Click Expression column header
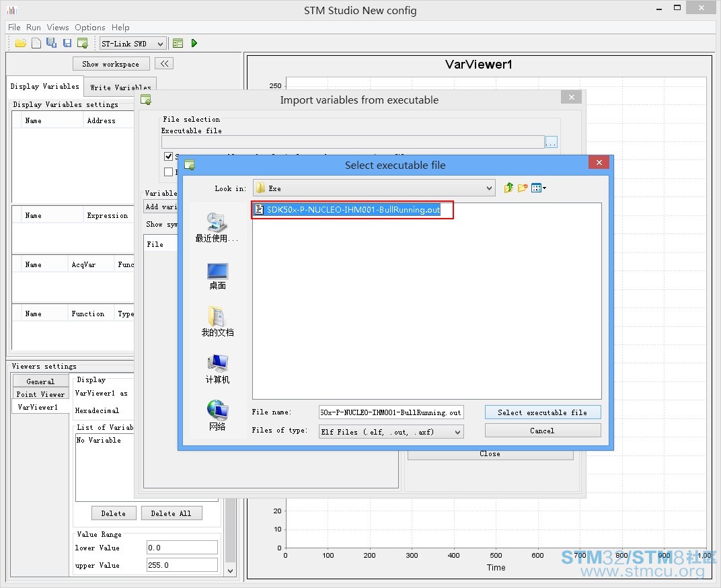Viewport: 721px width, 588px height. [108, 215]
